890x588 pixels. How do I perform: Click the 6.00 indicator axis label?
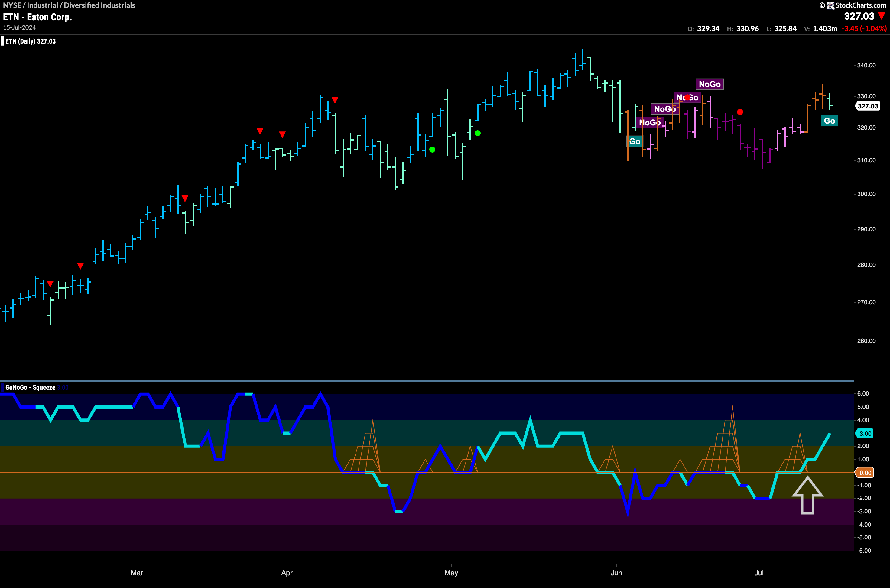pos(863,393)
